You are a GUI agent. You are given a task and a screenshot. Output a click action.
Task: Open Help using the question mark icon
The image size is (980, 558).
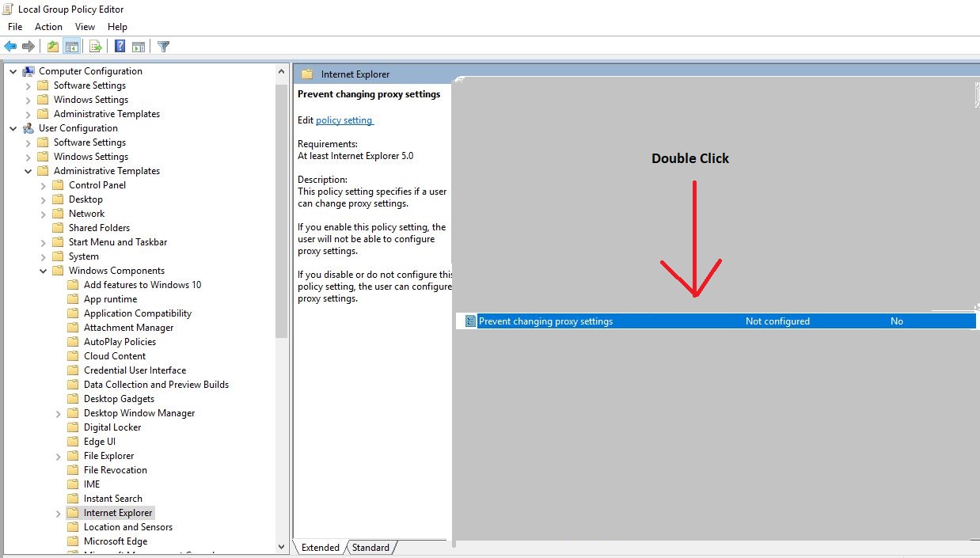[x=119, y=46]
